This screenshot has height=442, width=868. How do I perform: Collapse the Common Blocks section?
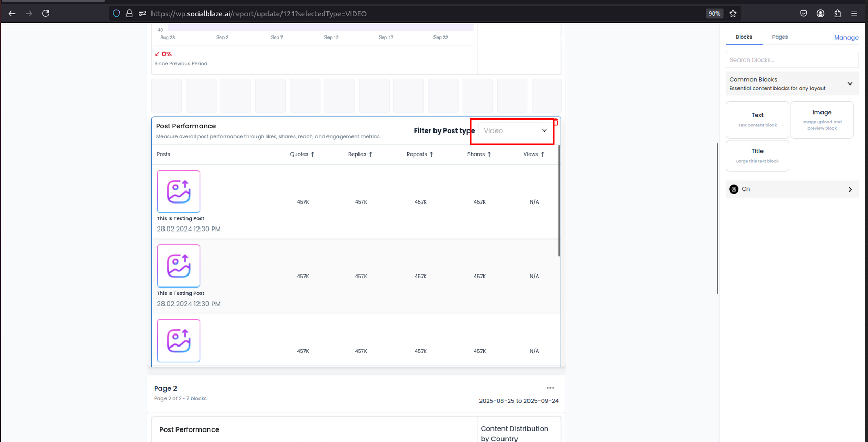[x=850, y=83]
